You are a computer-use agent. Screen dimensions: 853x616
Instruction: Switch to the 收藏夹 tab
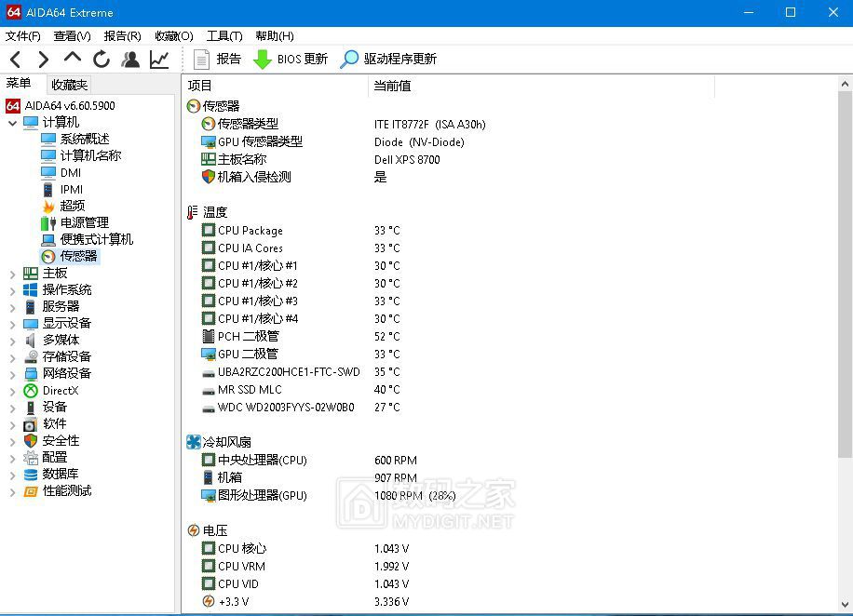(x=69, y=85)
